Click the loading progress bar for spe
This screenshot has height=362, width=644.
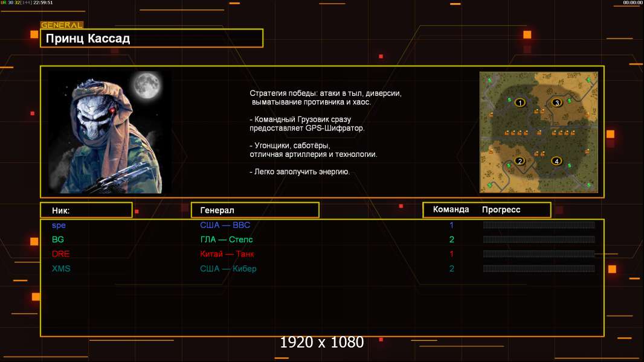[539, 224]
